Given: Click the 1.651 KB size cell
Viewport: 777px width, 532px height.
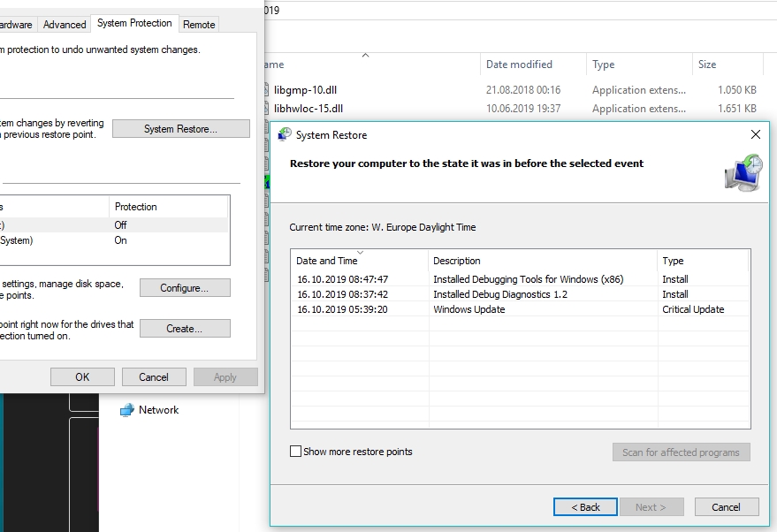Looking at the screenshot, I should pyautogui.click(x=737, y=109).
